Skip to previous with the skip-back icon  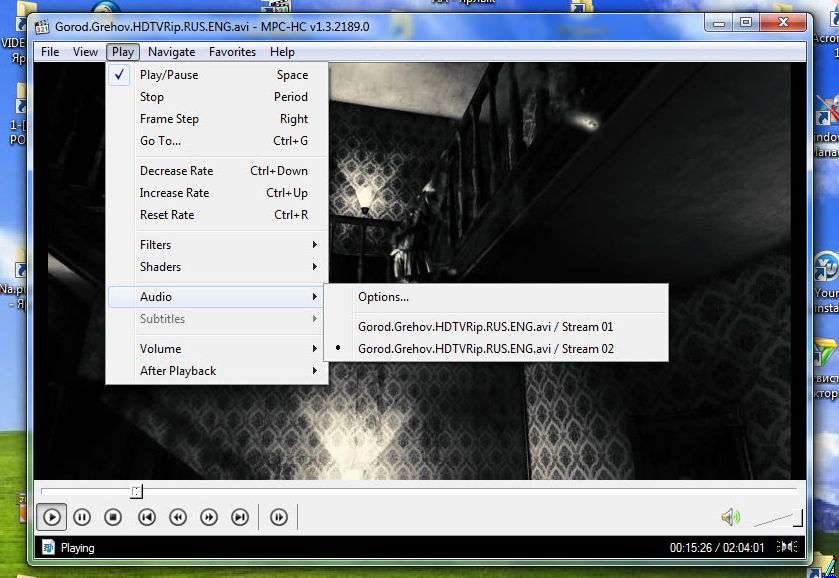pyautogui.click(x=147, y=517)
